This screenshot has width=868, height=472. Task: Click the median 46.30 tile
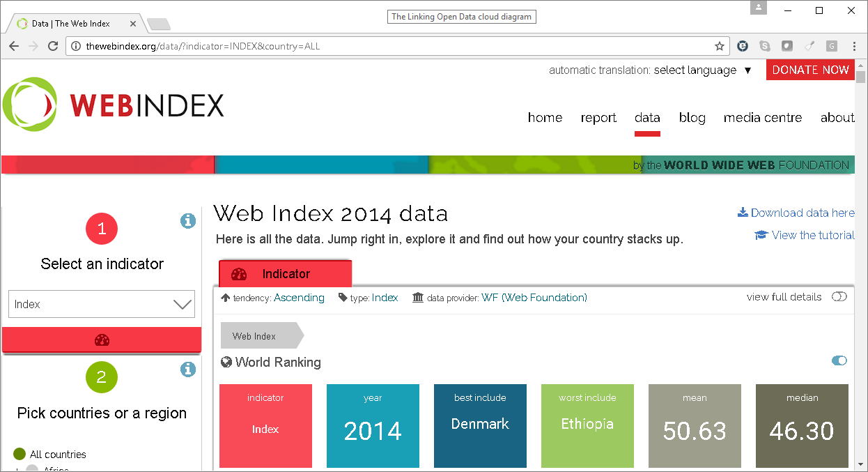click(x=802, y=425)
